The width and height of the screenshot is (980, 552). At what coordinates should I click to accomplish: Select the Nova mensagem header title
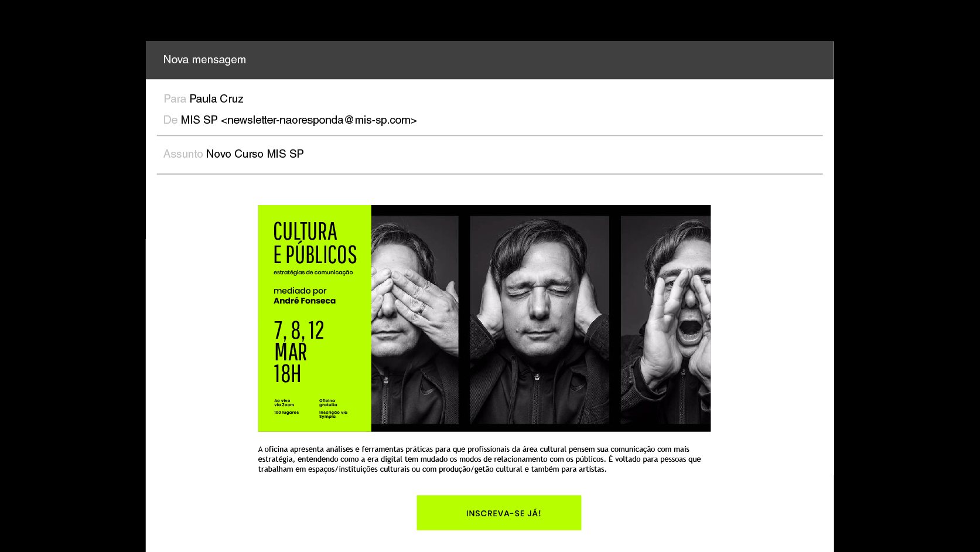point(204,60)
